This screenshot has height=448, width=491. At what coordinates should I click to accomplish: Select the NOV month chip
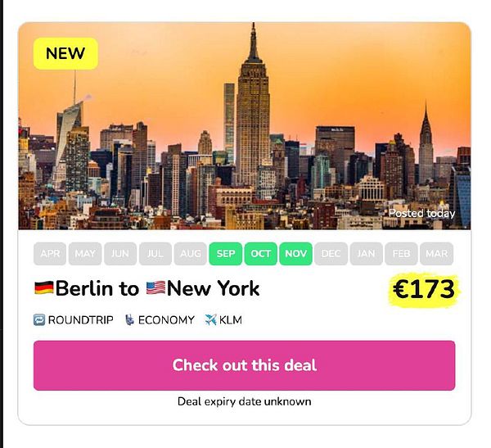coord(295,254)
